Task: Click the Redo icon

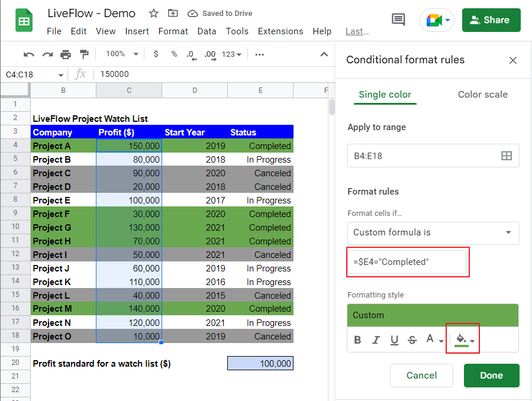Action: click(x=47, y=54)
